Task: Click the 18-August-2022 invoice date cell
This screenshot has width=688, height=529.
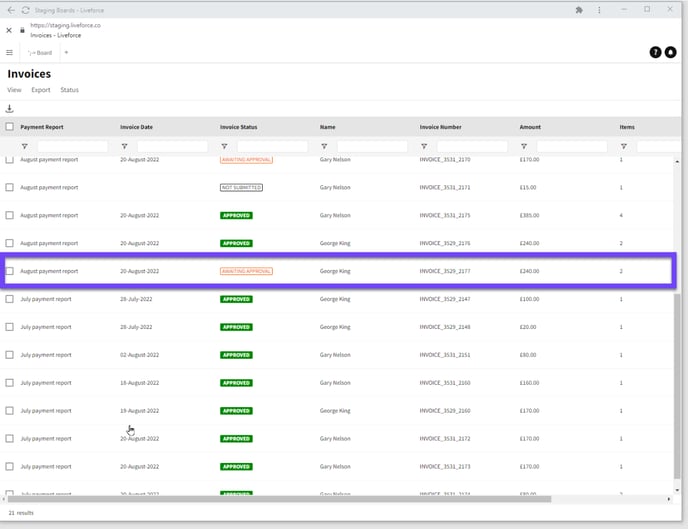Action: click(x=140, y=383)
